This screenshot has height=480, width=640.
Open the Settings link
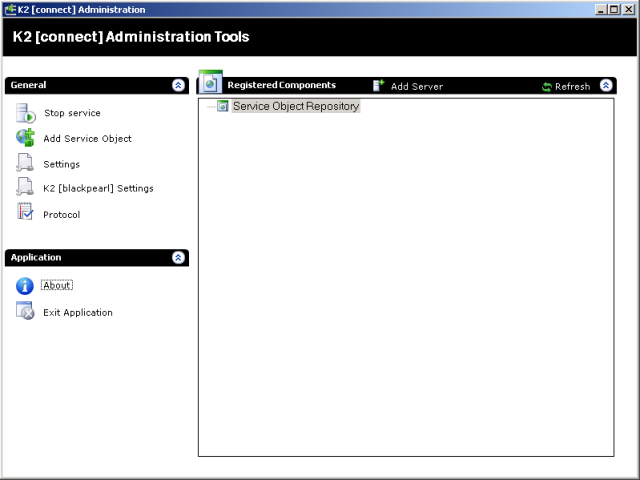[62, 164]
